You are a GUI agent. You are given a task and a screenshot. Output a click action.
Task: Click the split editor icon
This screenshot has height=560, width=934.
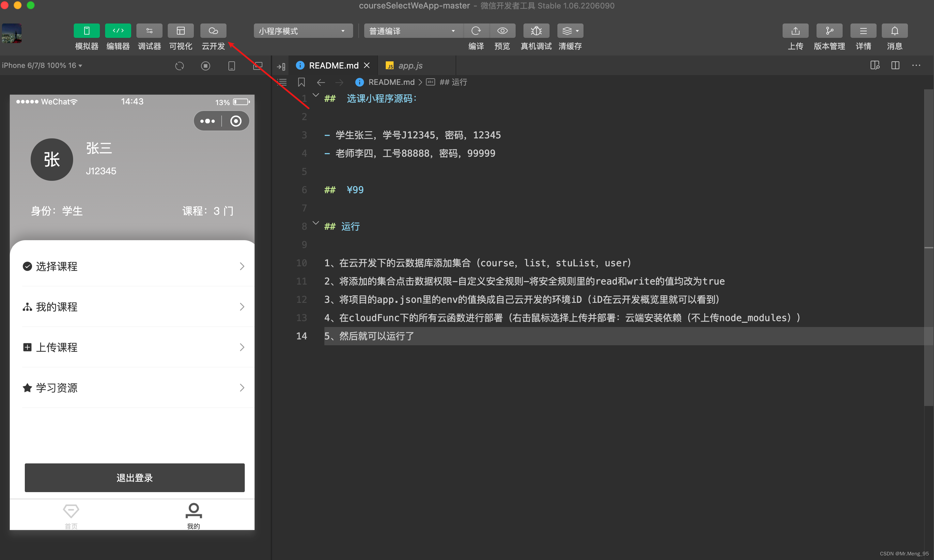tap(895, 65)
